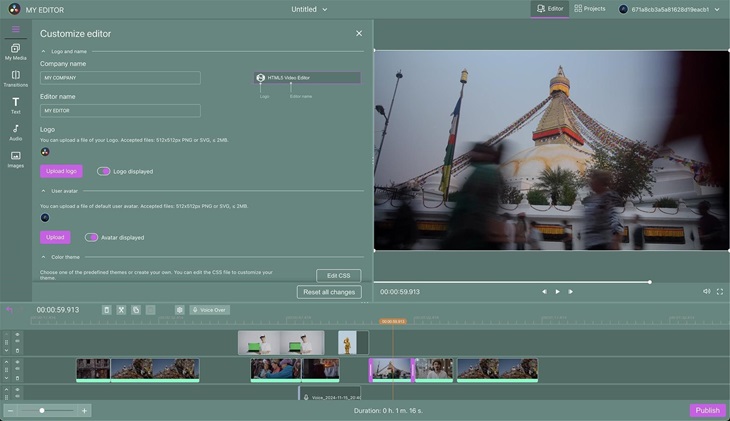Screen dimensions: 730x421
Task: Click the scissors cut tool in timeline
Action: (121, 310)
